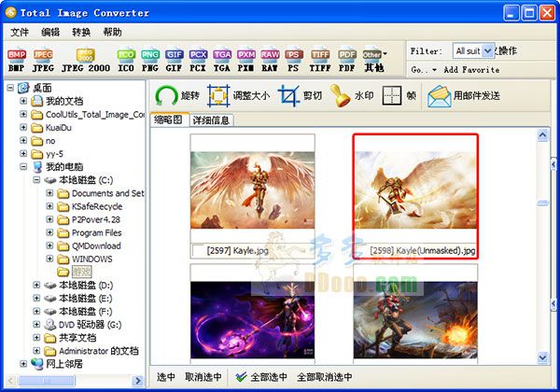The height and width of the screenshot is (392, 560).
Task: Click Add Favorite link
Action: click(471, 70)
